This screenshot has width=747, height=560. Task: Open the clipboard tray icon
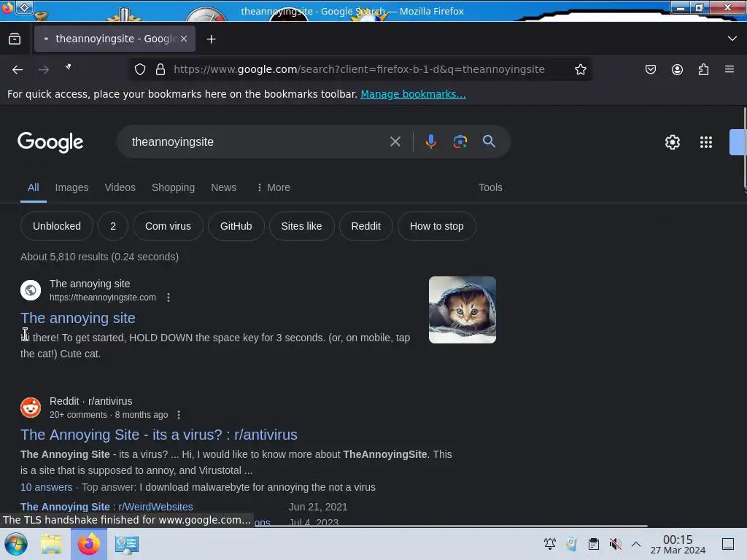594,544
